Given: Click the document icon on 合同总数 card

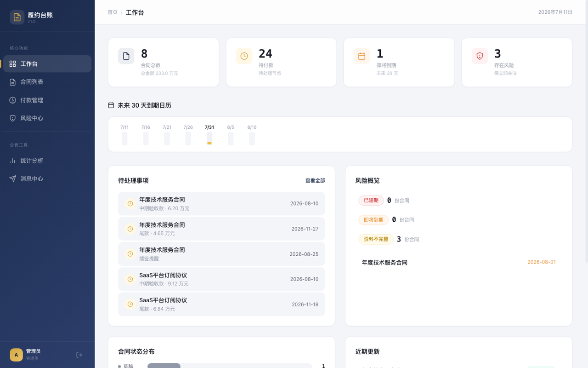Looking at the screenshot, I should point(126,56).
